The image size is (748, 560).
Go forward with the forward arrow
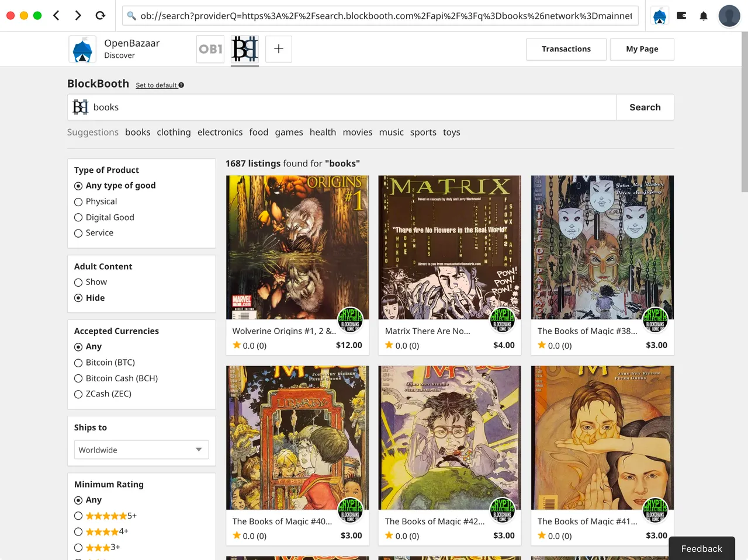click(x=78, y=16)
